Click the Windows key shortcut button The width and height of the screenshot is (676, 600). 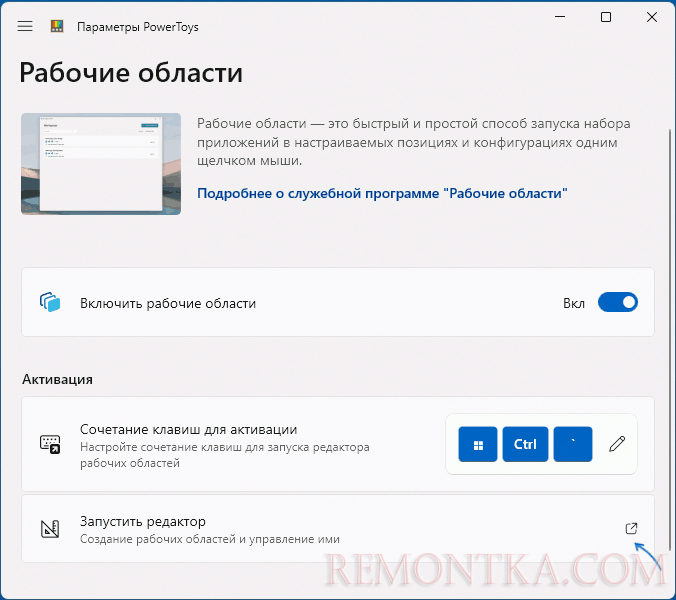(478, 444)
